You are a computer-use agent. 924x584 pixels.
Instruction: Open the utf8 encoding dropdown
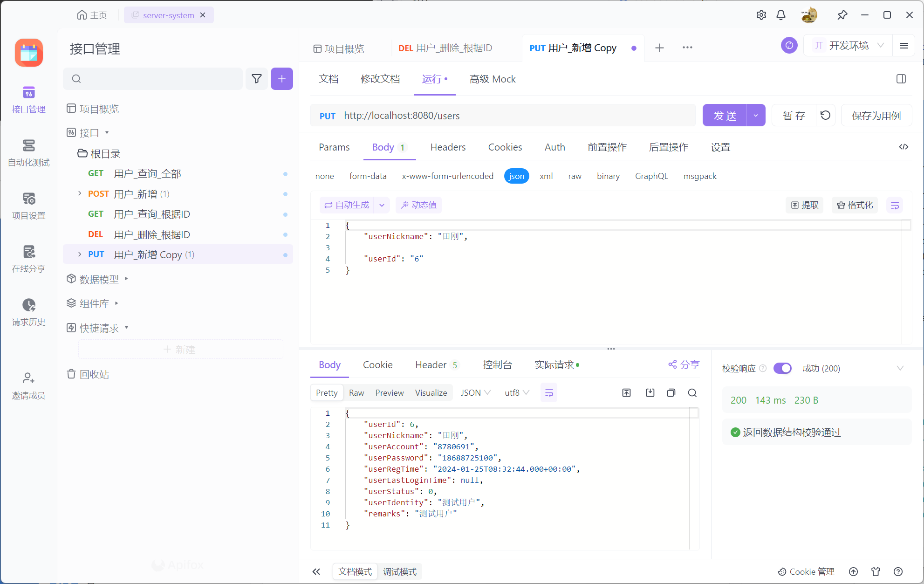pyautogui.click(x=516, y=393)
